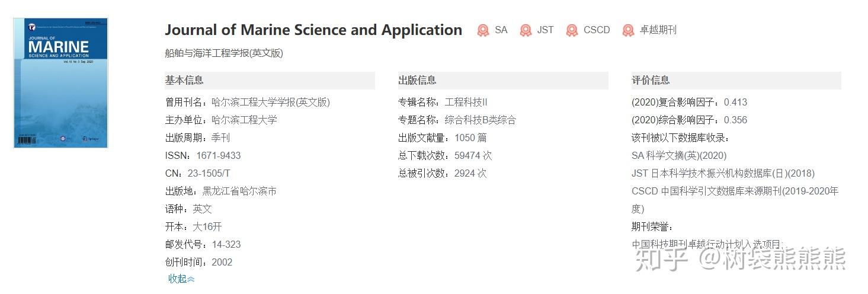The image size is (868, 294).
Task: Select the 该刊被以下数据库收录 line
Action: (x=681, y=138)
